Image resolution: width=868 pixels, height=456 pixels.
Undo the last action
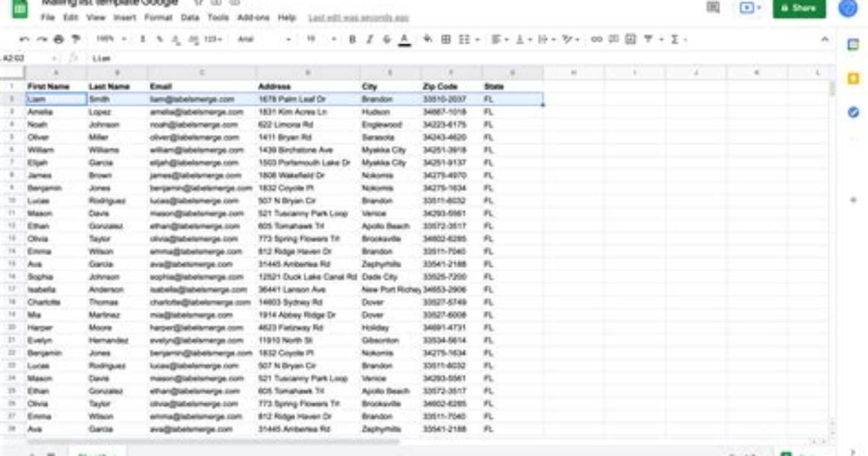pyautogui.click(x=24, y=39)
